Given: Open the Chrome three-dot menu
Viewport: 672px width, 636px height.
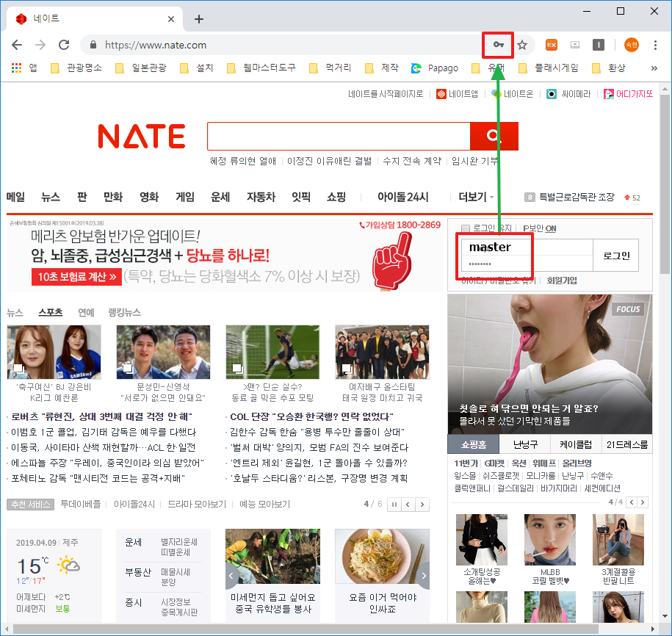Looking at the screenshot, I should [x=655, y=45].
